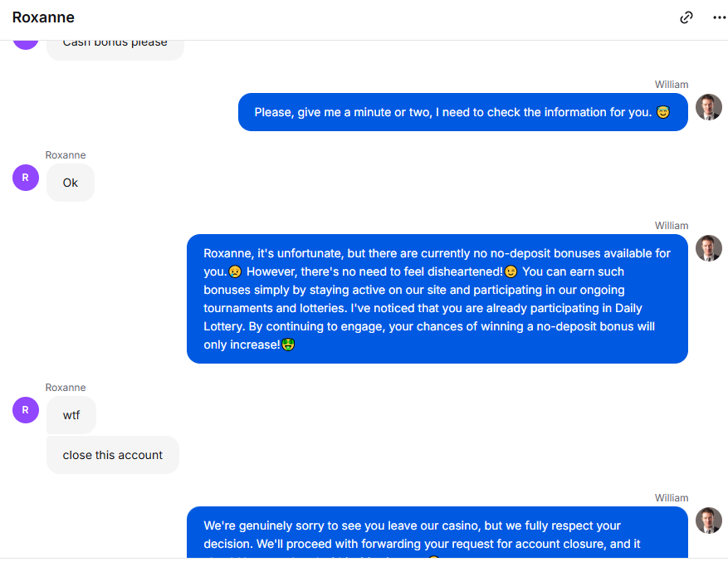This screenshot has height=562, width=728.
Task: Open William's photo beside the no-deposit message
Action: coord(709,248)
